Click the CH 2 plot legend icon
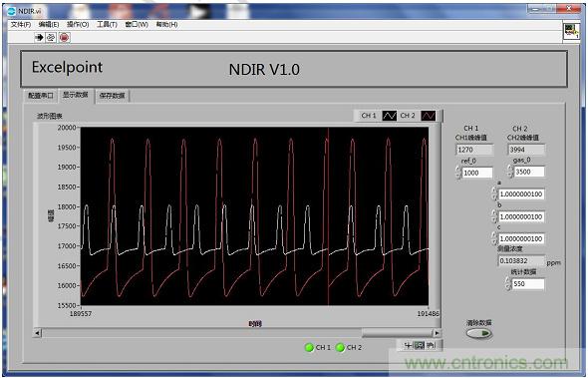This screenshot has width=588, height=378. pos(428,116)
